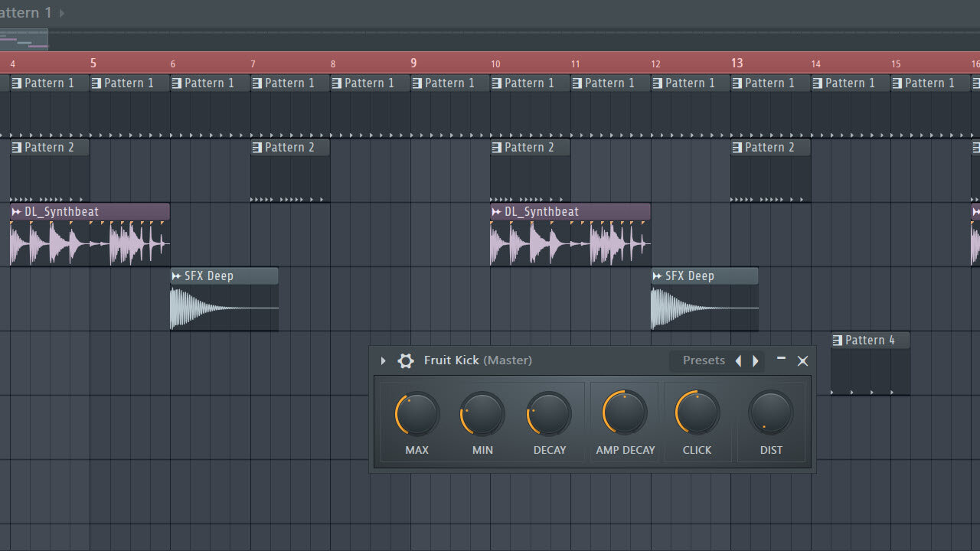Image resolution: width=980 pixels, height=551 pixels.
Task: Select the Pattern 1 clip title at bar 9
Action: tap(449, 83)
